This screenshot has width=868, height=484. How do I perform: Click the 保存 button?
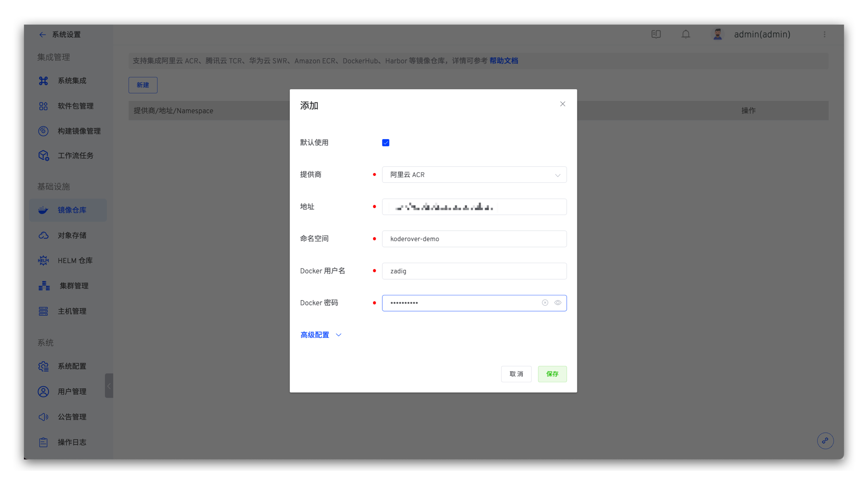(552, 374)
